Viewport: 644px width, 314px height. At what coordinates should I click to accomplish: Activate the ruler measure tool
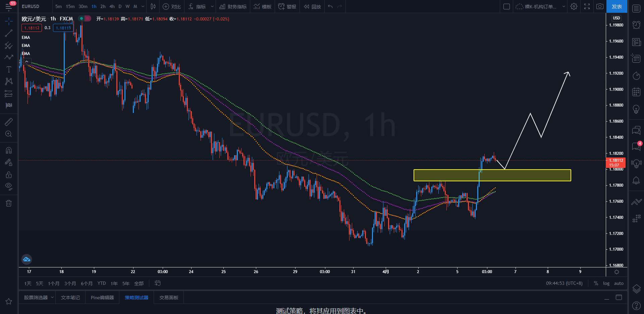click(x=9, y=122)
